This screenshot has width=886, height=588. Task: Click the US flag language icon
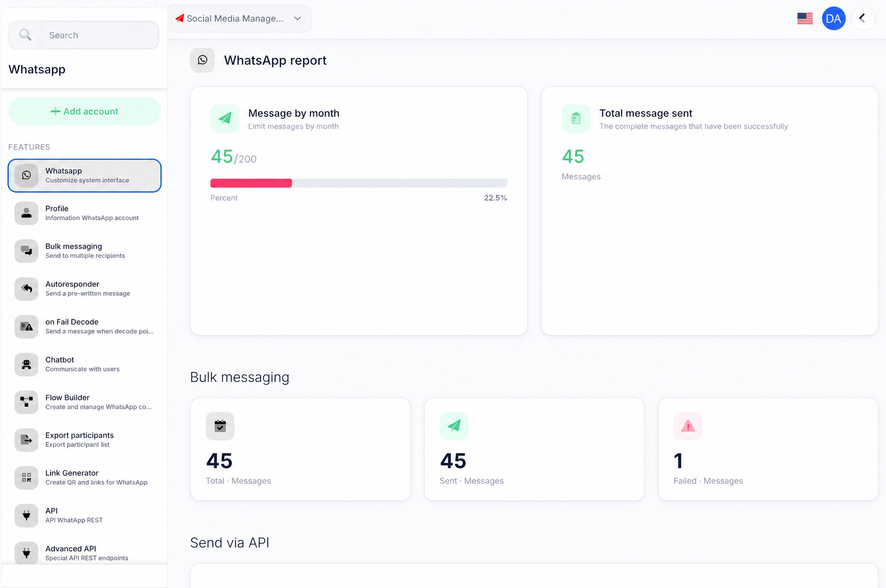(805, 19)
